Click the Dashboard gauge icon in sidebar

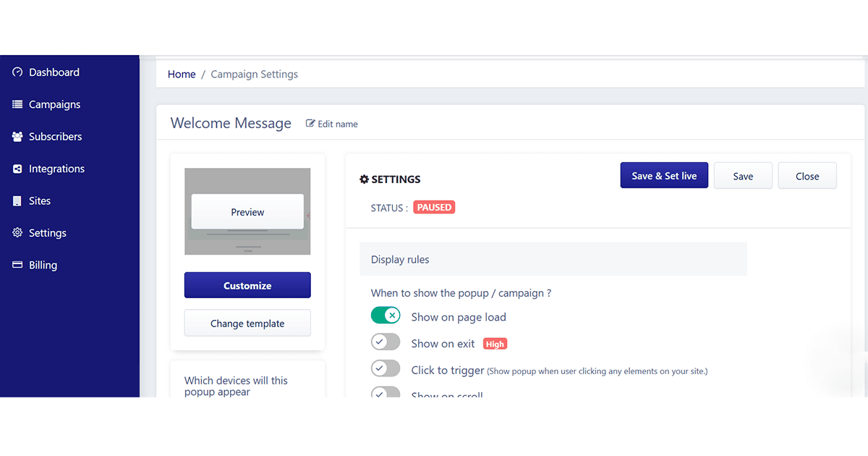click(x=17, y=72)
